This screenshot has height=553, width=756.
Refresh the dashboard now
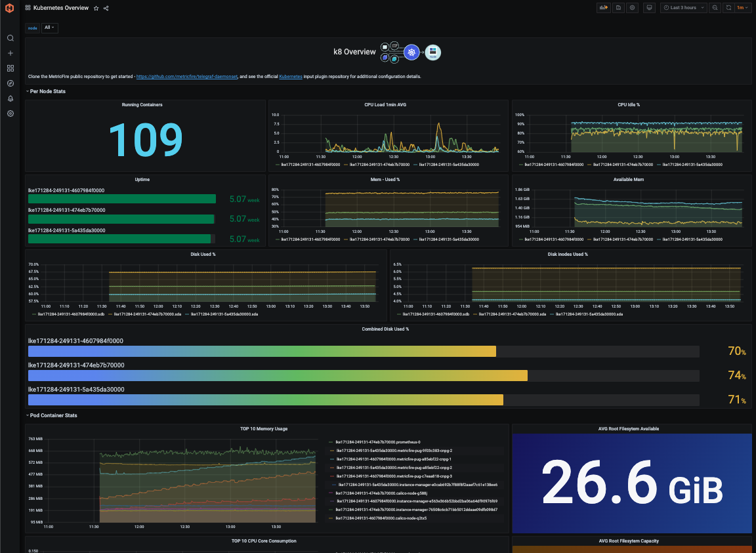coord(728,8)
